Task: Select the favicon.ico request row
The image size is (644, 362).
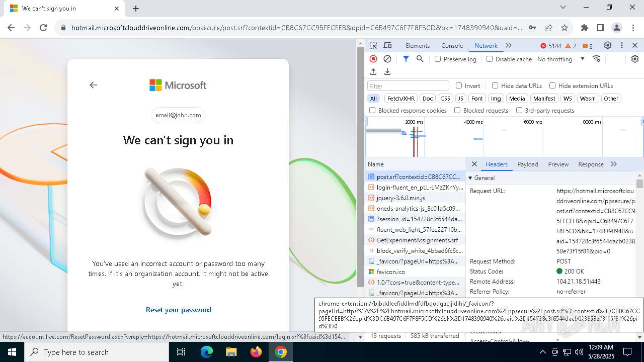Action: [x=416, y=272]
